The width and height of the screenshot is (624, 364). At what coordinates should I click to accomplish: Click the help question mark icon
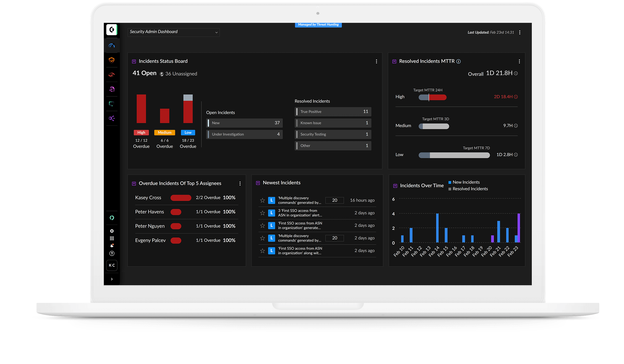click(112, 253)
